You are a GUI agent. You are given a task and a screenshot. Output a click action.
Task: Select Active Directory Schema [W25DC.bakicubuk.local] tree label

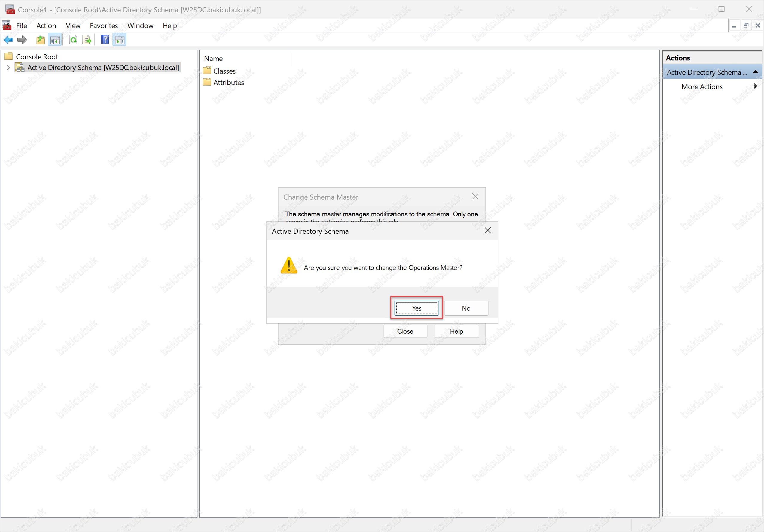[103, 68]
